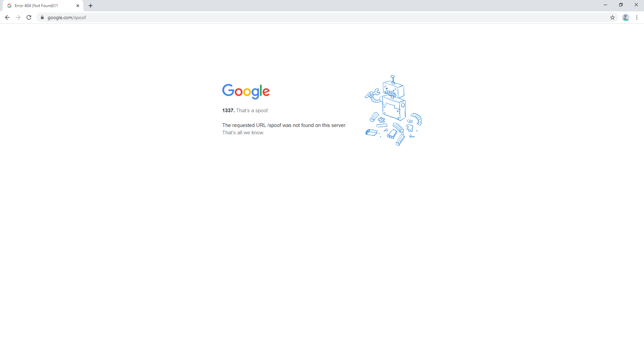The image size is (644, 348).
Task: Click the 'requested URL /spoof' message
Action: pos(284,125)
